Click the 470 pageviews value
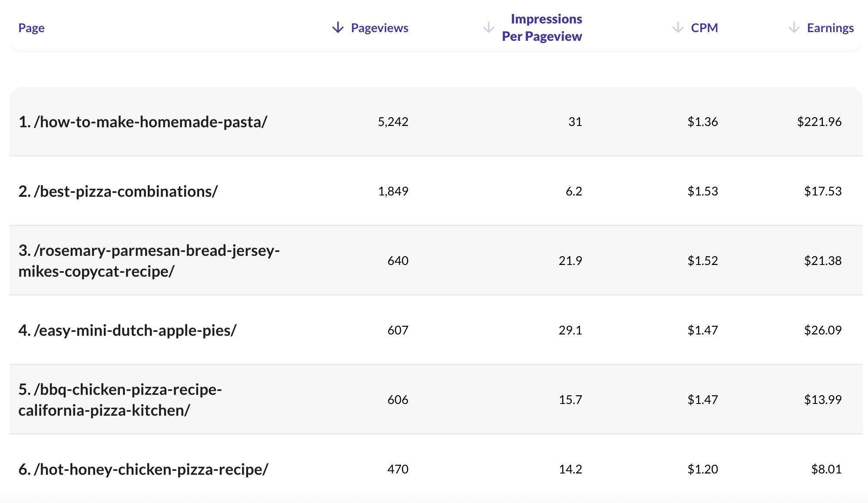The width and height of the screenshot is (868, 503). click(398, 469)
